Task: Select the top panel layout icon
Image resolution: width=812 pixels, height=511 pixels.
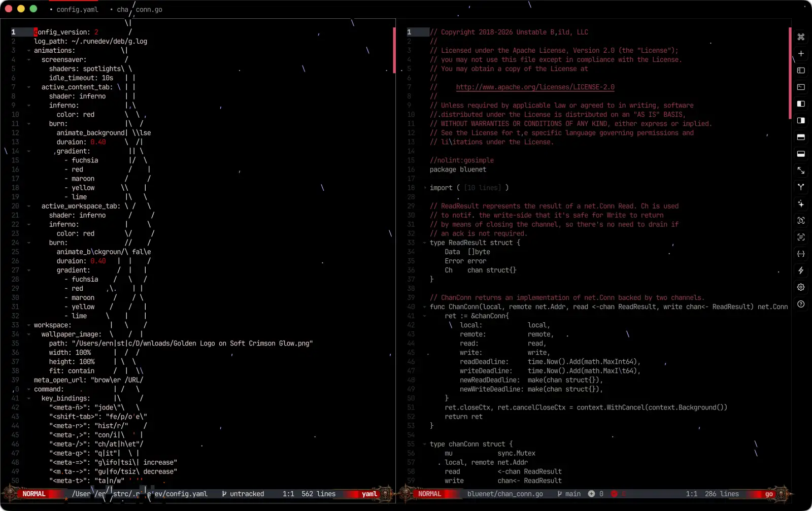Action: (801, 137)
